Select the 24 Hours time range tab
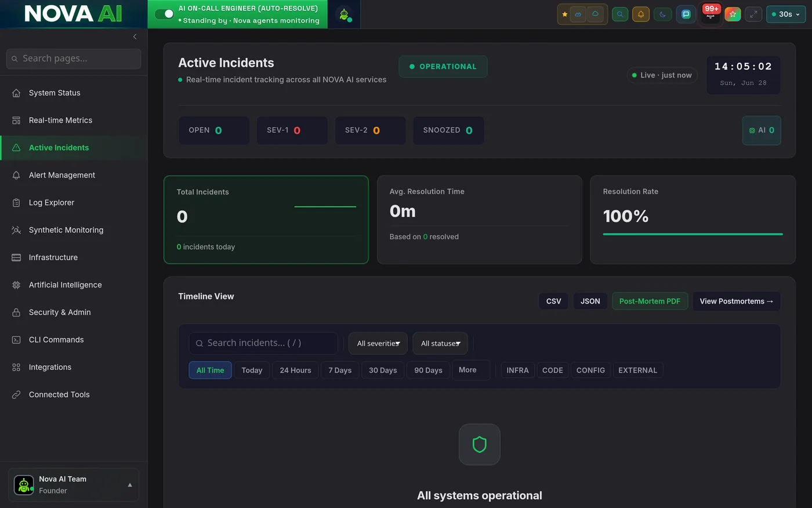The height and width of the screenshot is (508, 812). [296, 370]
